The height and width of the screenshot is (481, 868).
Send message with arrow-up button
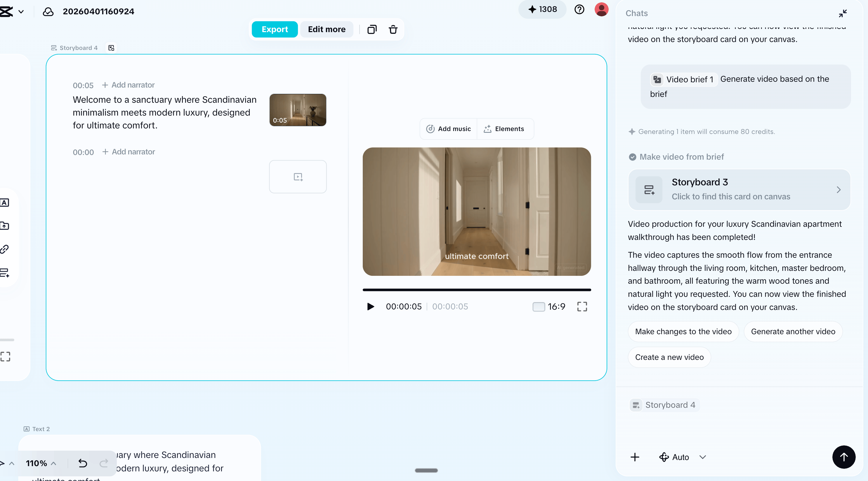843,457
